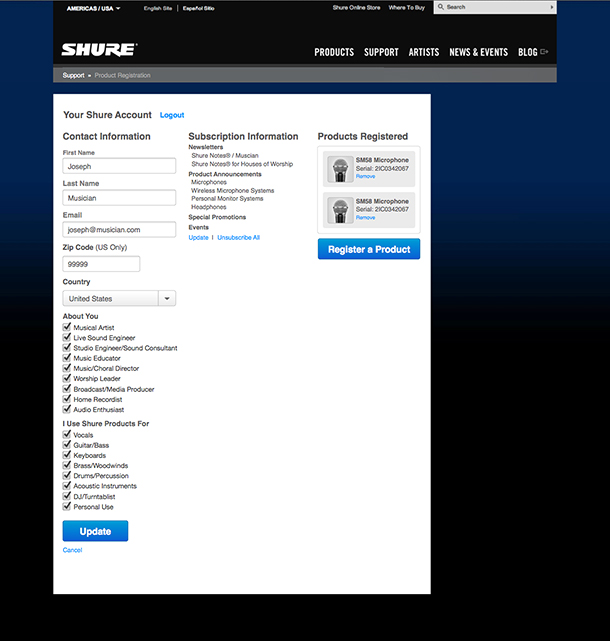The width and height of the screenshot is (610, 641).
Task: Click the Product Registration breadcrumb text
Action: coord(122,75)
